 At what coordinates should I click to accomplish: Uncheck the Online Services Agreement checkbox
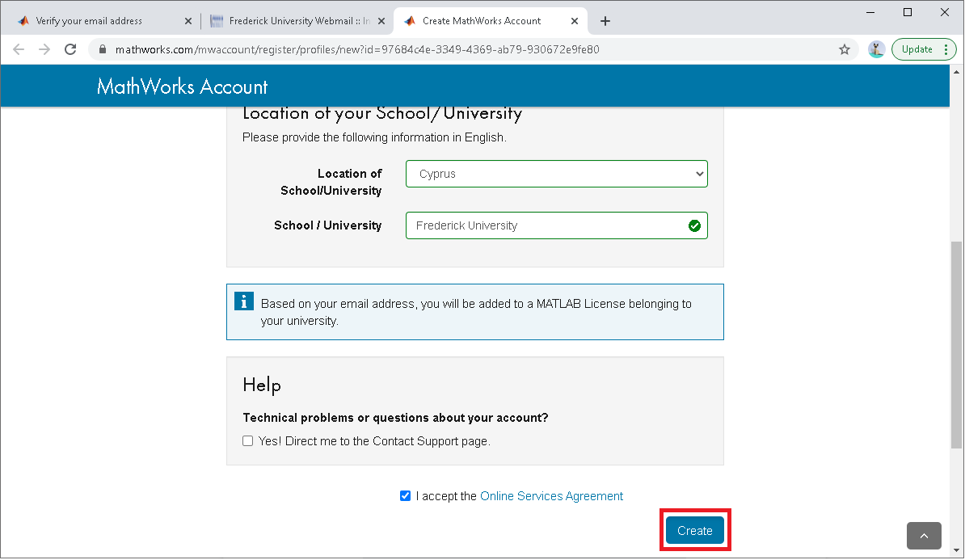click(x=406, y=496)
